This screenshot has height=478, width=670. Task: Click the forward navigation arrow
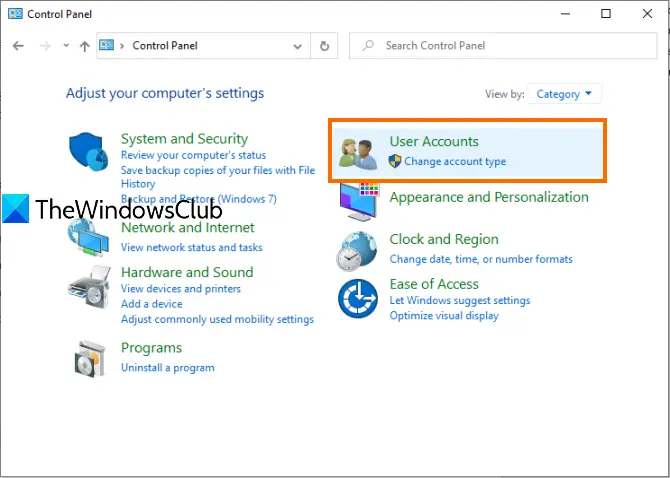pos(45,46)
